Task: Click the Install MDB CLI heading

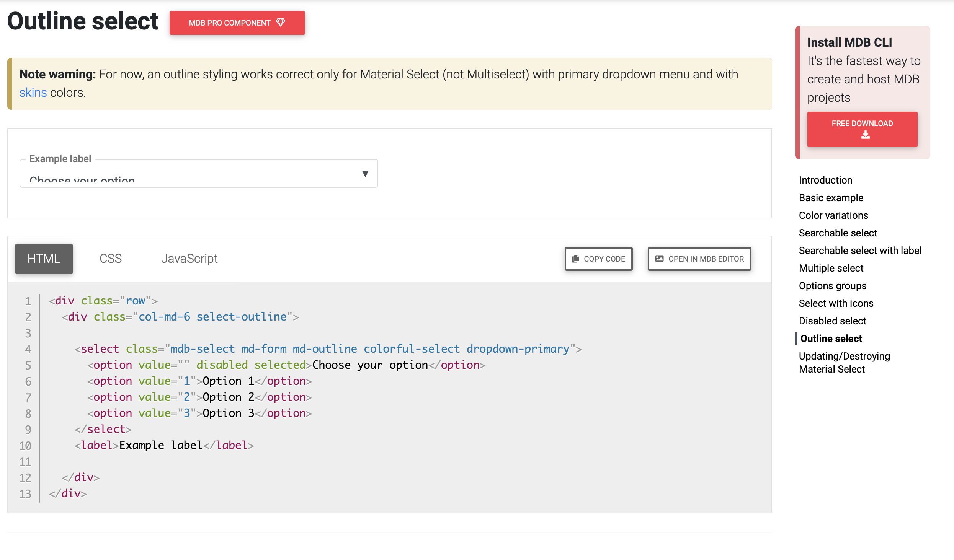Action: (849, 42)
